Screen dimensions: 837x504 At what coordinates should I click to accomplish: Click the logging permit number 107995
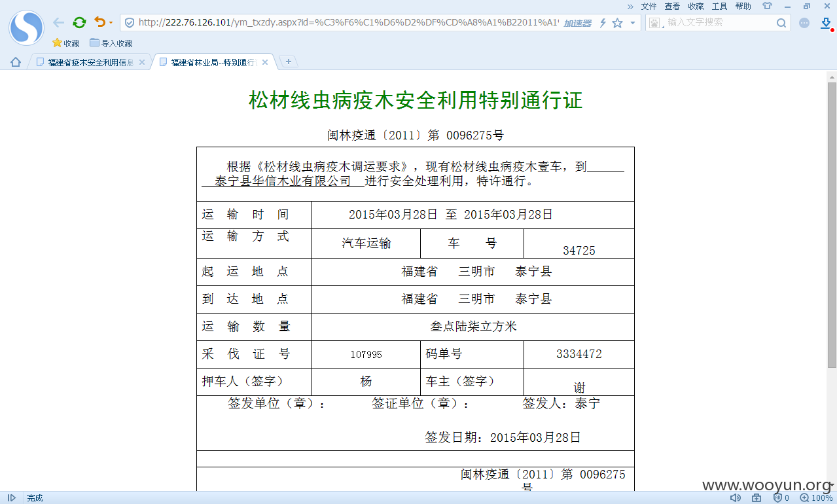point(366,354)
